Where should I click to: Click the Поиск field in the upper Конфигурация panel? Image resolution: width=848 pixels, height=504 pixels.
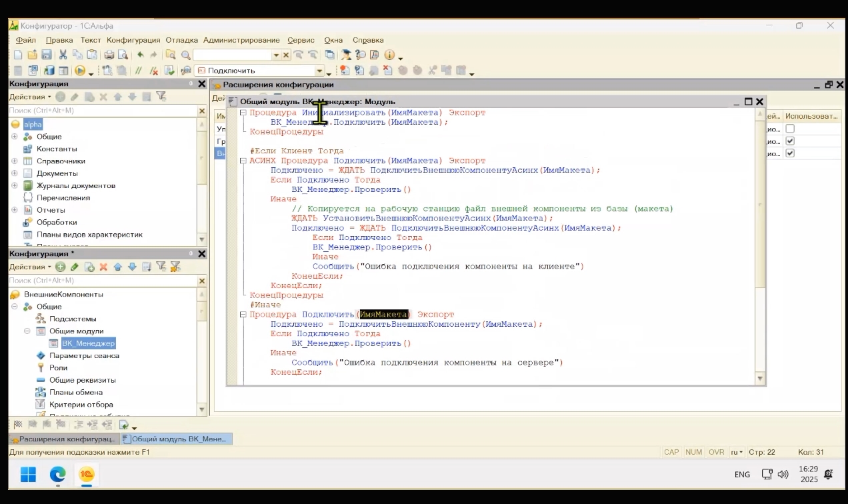(100, 111)
